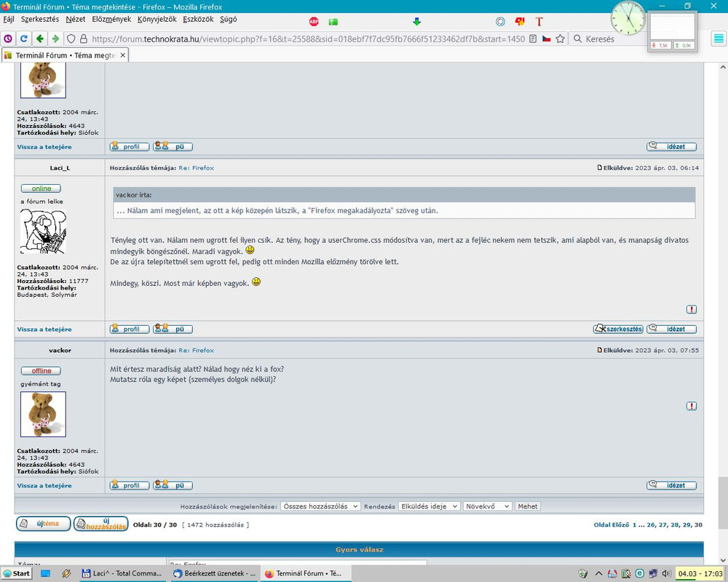Screen dimensions: 728x582
Task: Click Vissza a tetejére under Laci_L's post
Action: tap(44, 329)
